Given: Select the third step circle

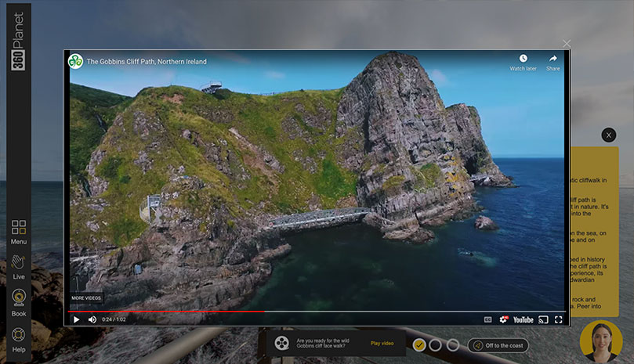Looking at the screenshot, I should tap(452, 345).
